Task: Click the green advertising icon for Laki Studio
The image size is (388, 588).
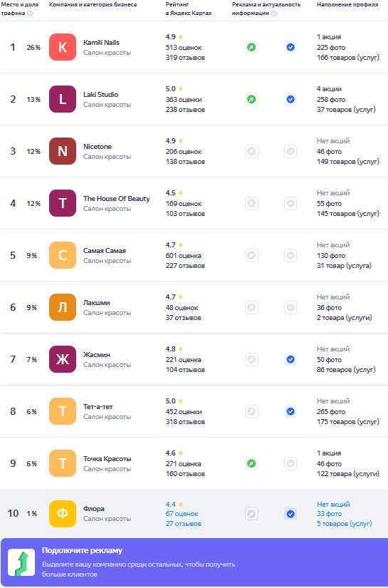Action: tap(251, 99)
